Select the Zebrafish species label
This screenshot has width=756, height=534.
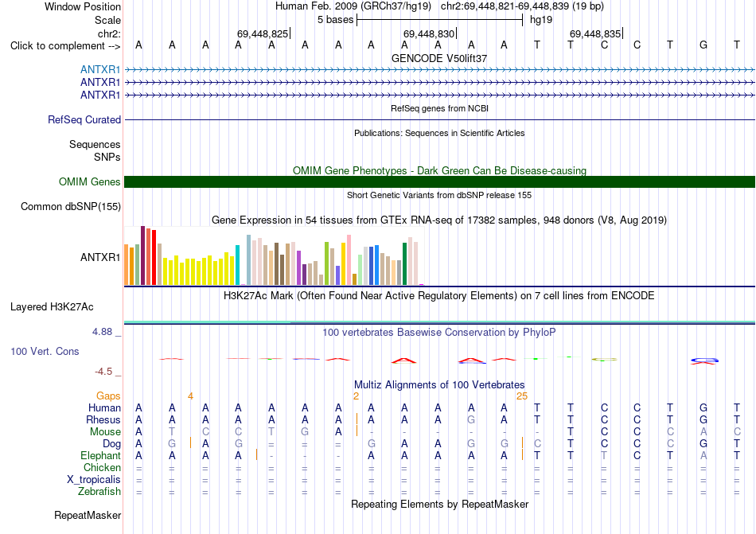pos(99,492)
